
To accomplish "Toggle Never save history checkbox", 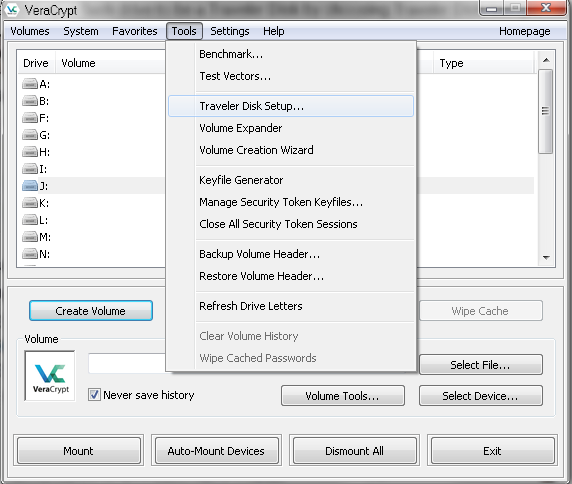I will point(94,395).
